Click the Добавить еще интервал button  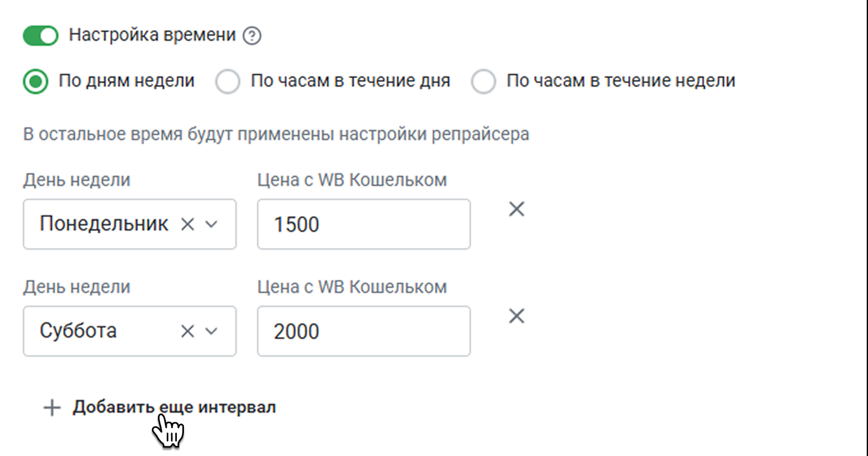click(x=160, y=408)
